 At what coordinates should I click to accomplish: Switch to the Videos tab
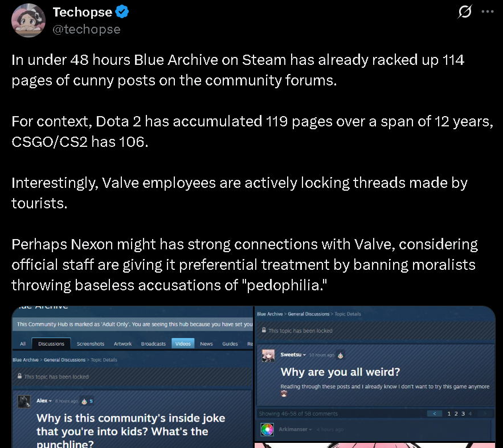183,343
